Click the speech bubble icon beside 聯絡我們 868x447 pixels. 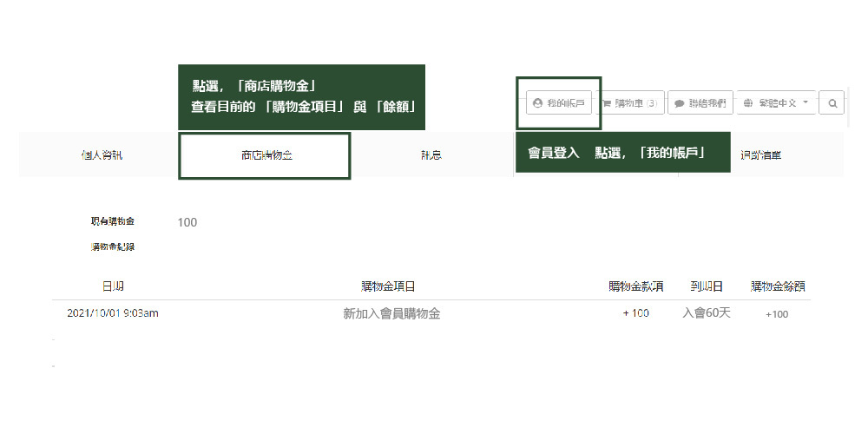click(x=680, y=103)
